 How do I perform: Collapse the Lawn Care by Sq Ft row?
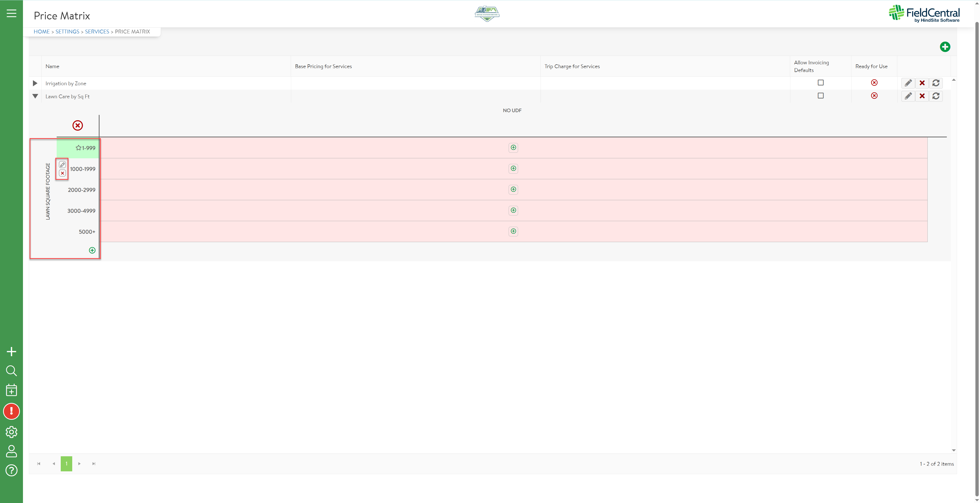35,96
